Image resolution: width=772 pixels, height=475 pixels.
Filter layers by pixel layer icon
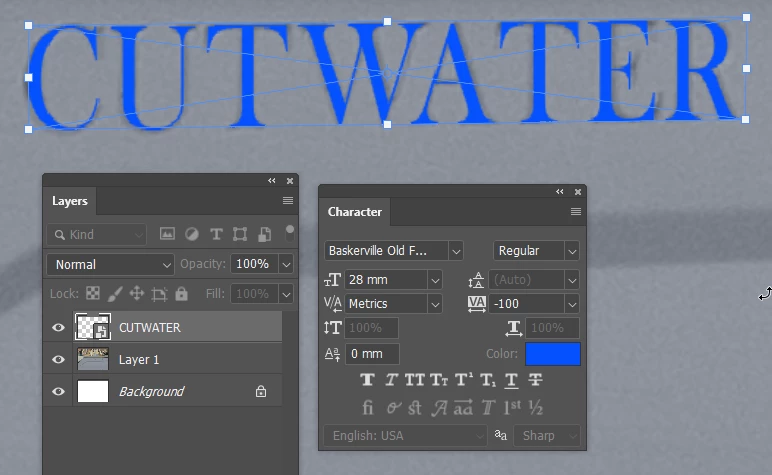click(167, 234)
